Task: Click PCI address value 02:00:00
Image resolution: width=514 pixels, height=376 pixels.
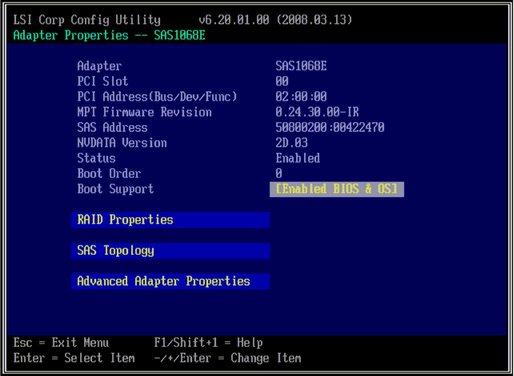Action: click(x=301, y=97)
